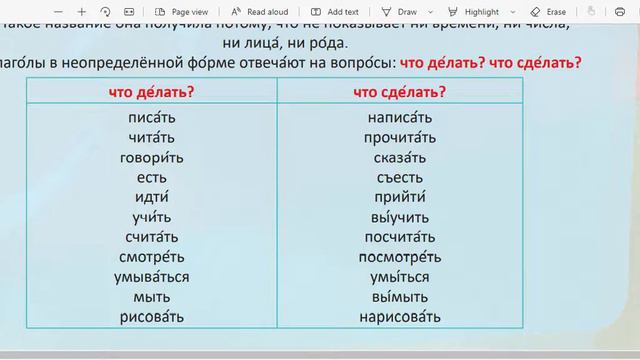Click the word 'писа́ть'

point(152,118)
